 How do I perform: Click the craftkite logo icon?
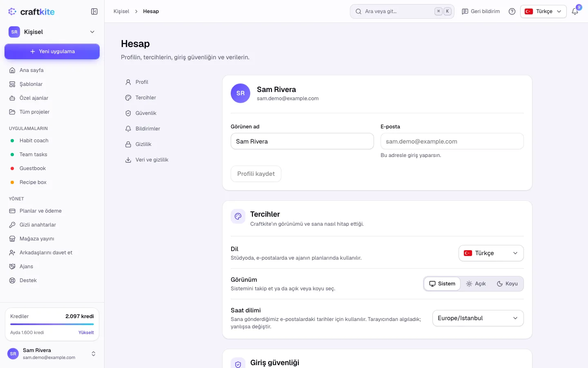coord(12,11)
